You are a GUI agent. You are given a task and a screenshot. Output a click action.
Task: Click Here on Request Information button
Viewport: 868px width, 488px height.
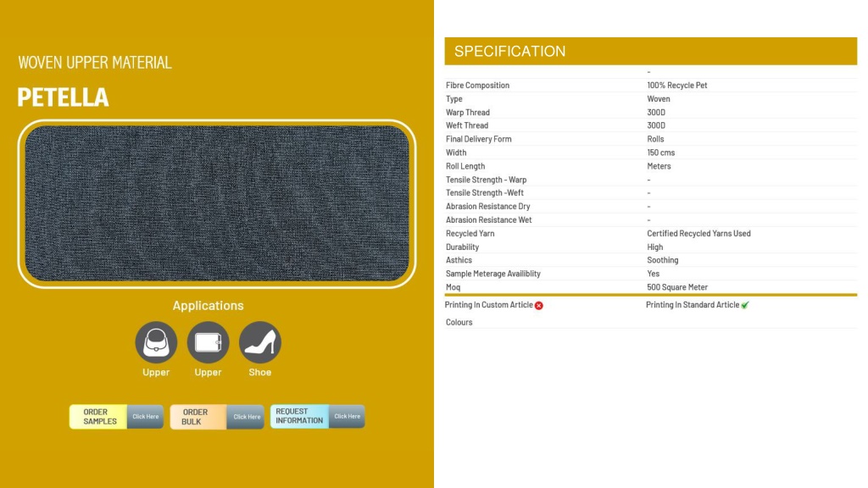347,416
